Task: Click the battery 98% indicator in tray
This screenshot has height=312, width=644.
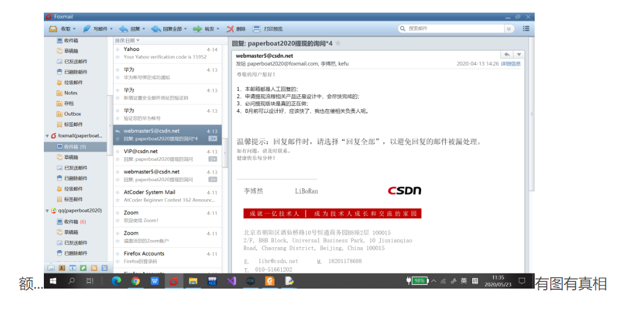Action: tap(420, 281)
